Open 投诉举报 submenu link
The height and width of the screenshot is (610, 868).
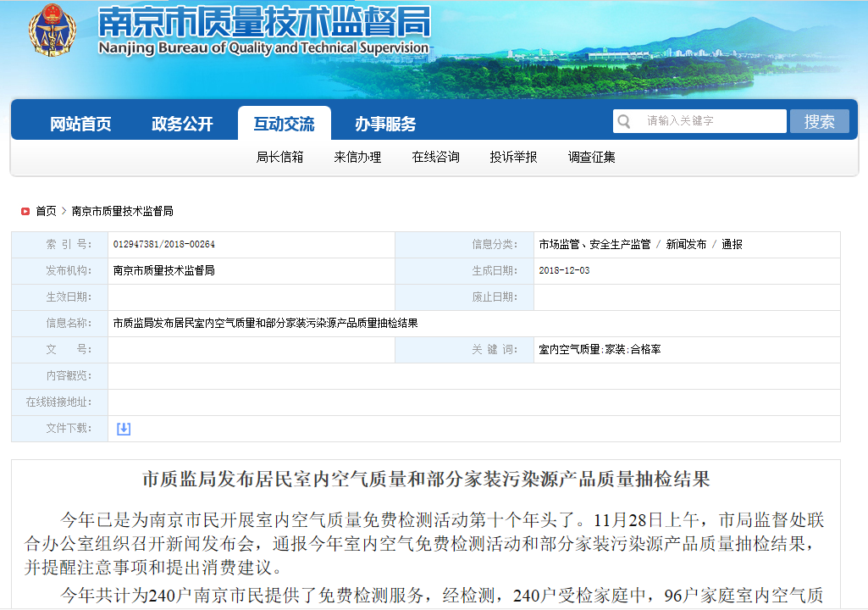513,157
